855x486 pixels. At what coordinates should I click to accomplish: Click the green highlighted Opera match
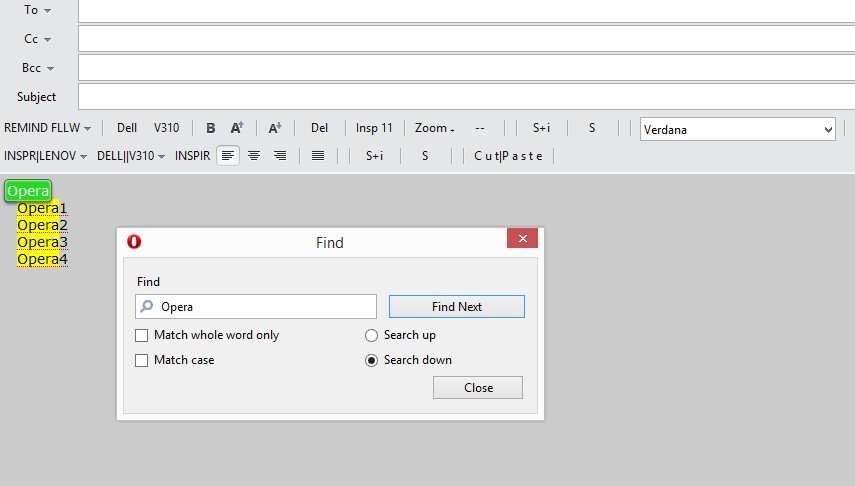pyautogui.click(x=28, y=191)
